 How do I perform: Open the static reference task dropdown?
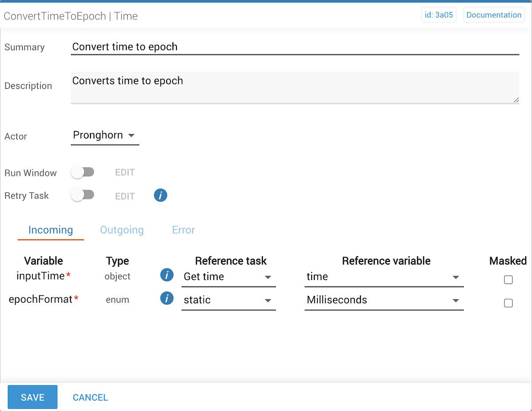click(x=228, y=300)
